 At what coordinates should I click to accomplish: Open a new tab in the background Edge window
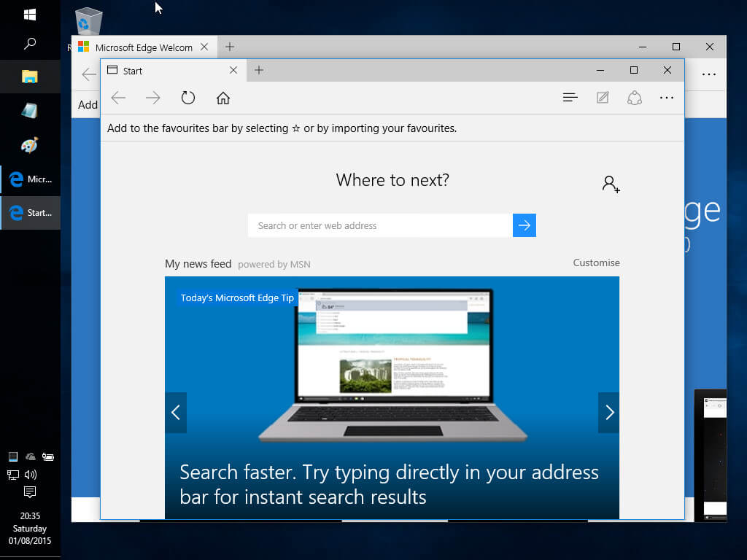pyautogui.click(x=230, y=47)
